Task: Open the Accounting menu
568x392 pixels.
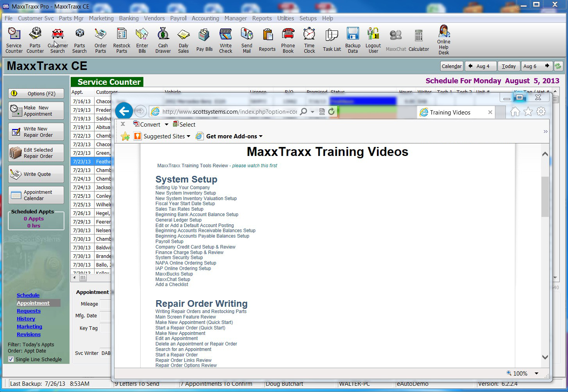Action: pyautogui.click(x=205, y=18)
